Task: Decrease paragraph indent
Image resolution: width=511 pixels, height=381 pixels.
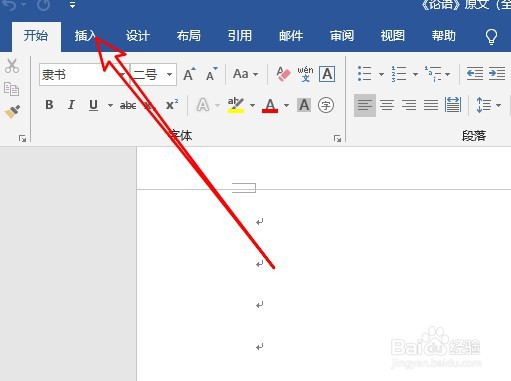Action: click(475, 74)
